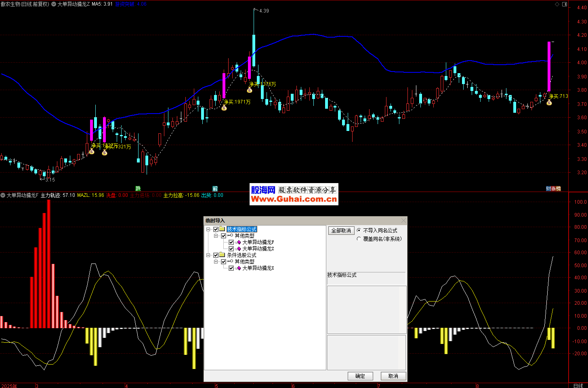Viewport: 588px width, 388px height.
Task: Click the 游资突破: 4.06 value label
Action: 131,4
